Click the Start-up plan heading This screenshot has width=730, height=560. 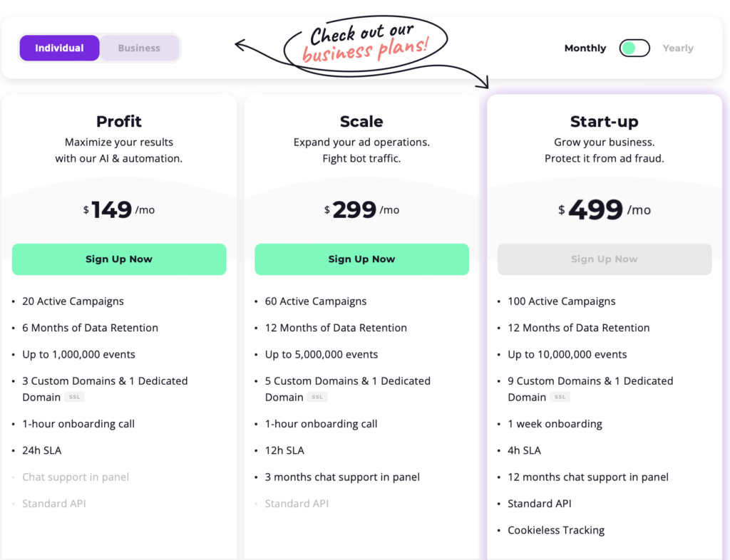coord(605,121)
